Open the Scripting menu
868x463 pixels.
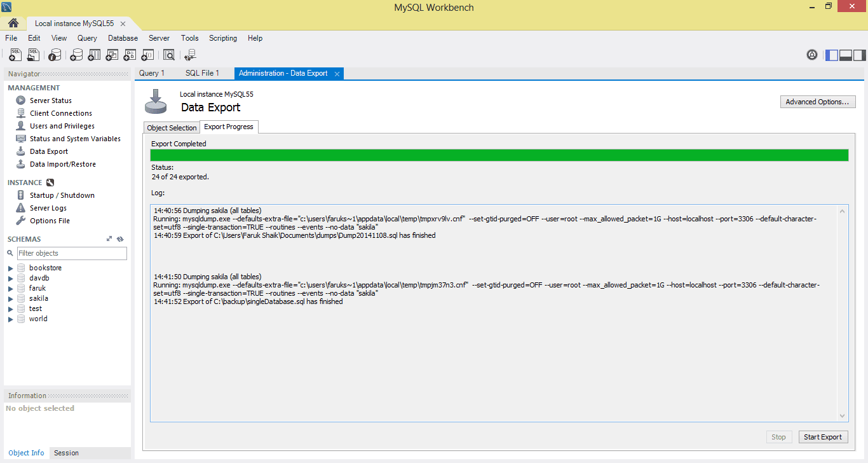click(x=223, y=38)
